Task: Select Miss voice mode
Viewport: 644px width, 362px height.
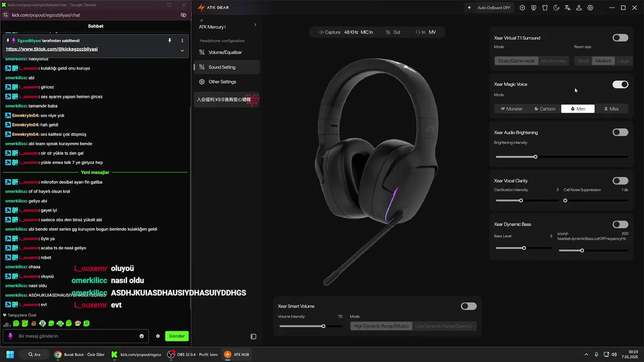Action: point(611,109)
